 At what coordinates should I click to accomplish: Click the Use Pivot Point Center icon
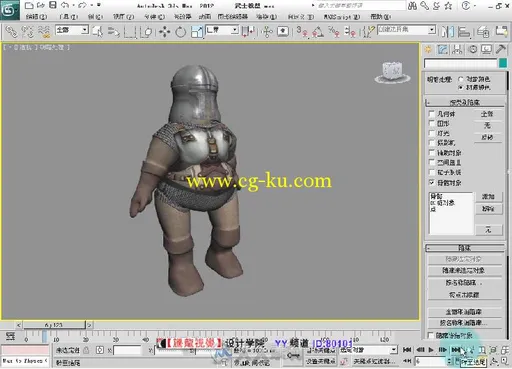248,32
